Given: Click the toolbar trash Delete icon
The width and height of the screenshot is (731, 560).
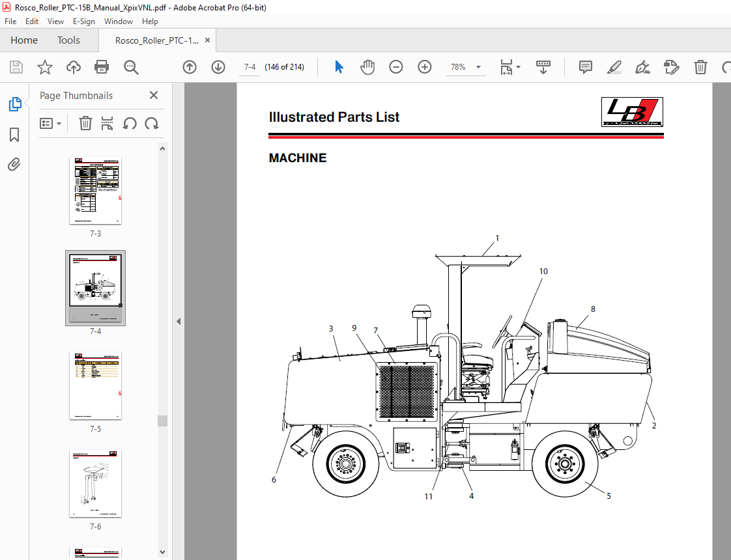Looking at the screenshot, I should [x=700, y=67].
